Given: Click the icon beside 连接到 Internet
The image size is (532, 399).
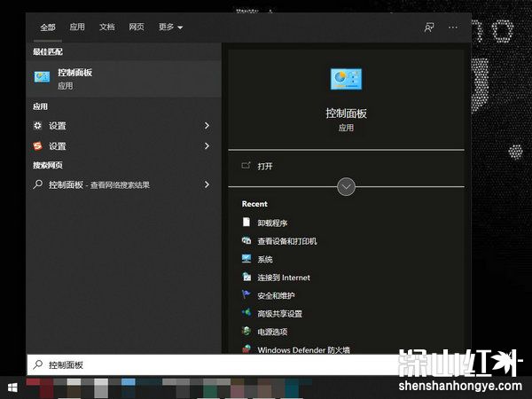Looking at the screenshot, I should [246, 277].
